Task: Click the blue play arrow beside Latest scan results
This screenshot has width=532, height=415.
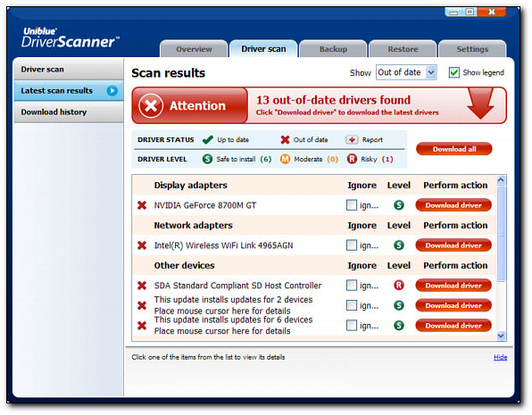Action: (112, 91)
